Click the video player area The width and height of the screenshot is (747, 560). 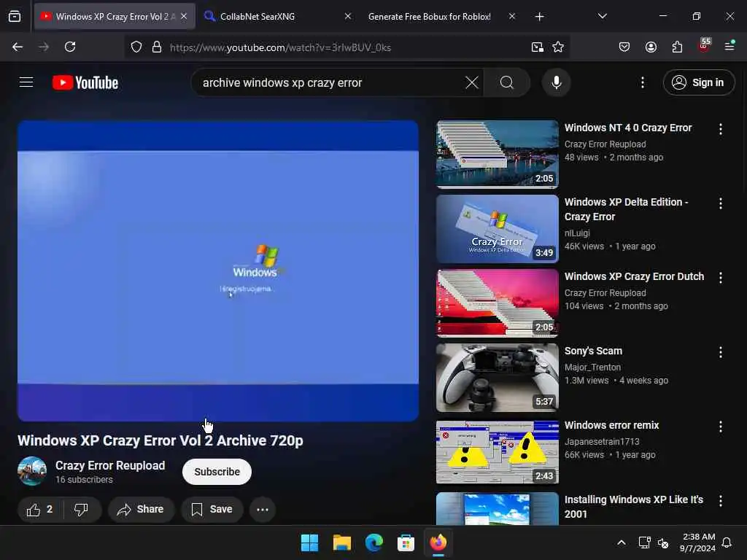[218, 271]
